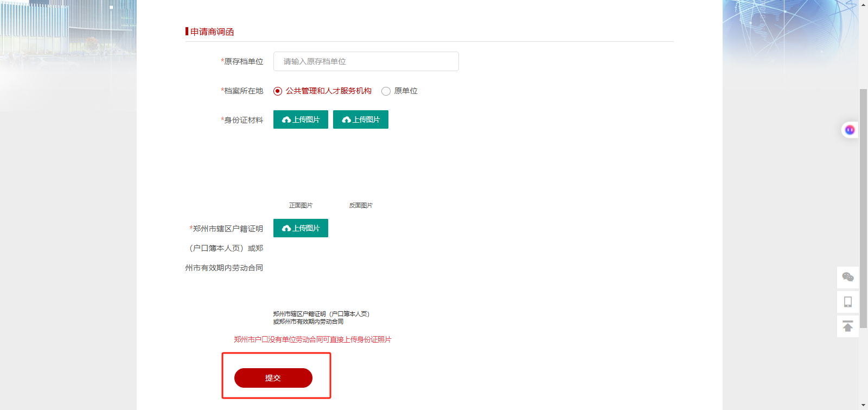Click the scrollbar down arrow
Screen dimensions: 868x410
tap(863, 405)
